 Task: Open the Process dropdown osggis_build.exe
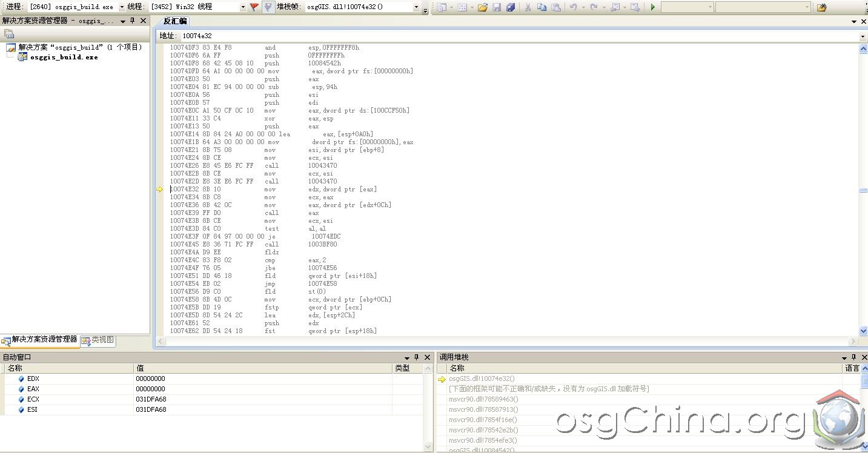pyautogui.click(x=122, y=7)
